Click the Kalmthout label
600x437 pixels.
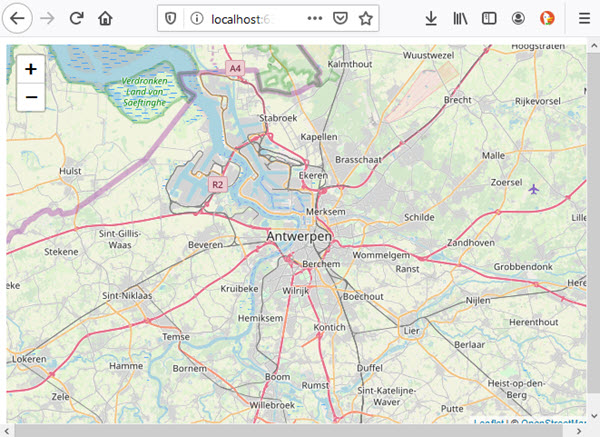(x=350, y=64)
